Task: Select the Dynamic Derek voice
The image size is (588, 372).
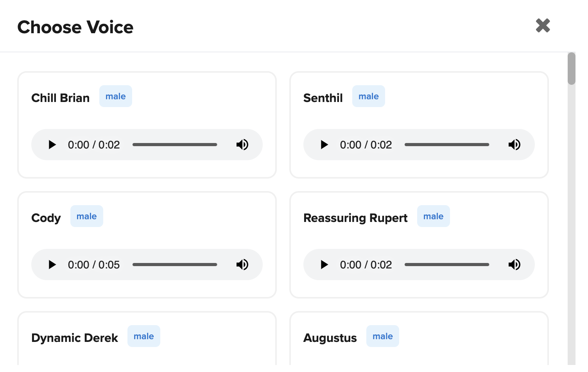Action: [75, 338]
